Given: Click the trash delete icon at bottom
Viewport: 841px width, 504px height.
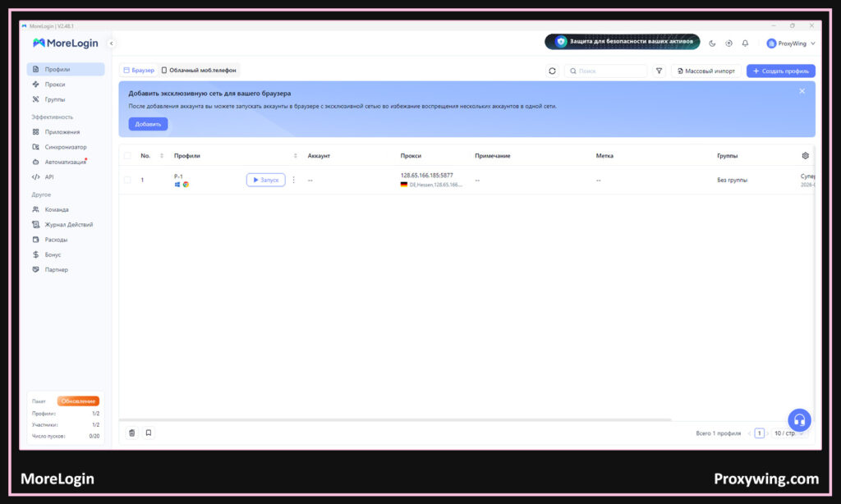Looking at the screenshot, I should (x=131, y=433).
